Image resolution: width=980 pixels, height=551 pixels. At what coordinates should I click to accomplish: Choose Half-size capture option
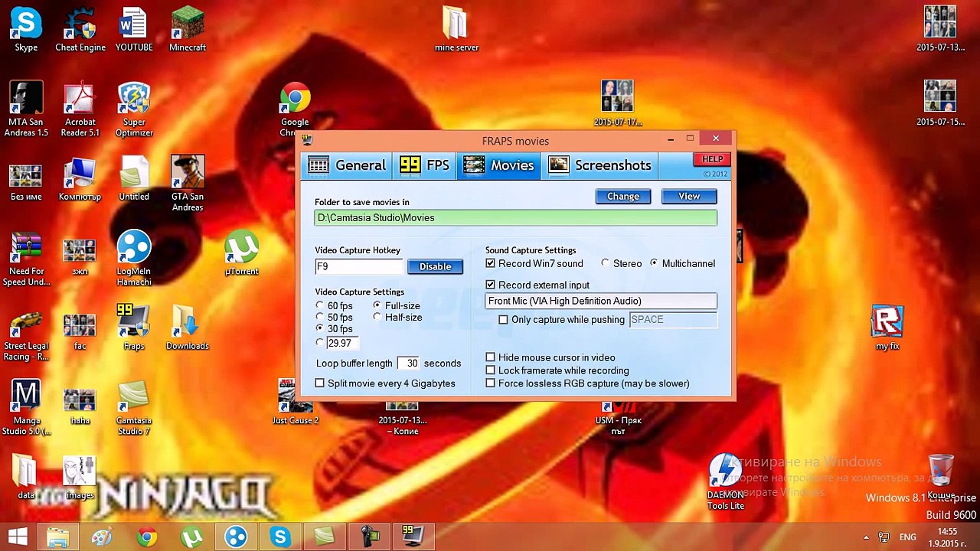click(x=377, y=317)
